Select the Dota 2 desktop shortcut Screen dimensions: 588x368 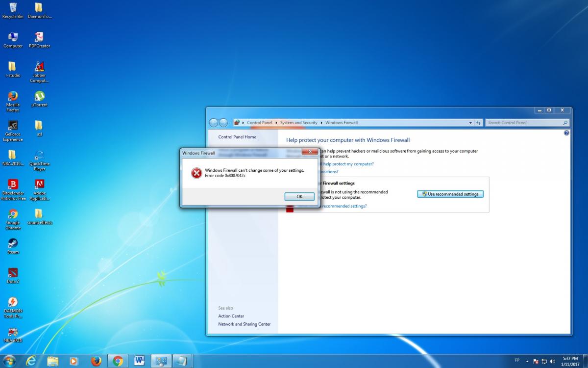(13, 276)
